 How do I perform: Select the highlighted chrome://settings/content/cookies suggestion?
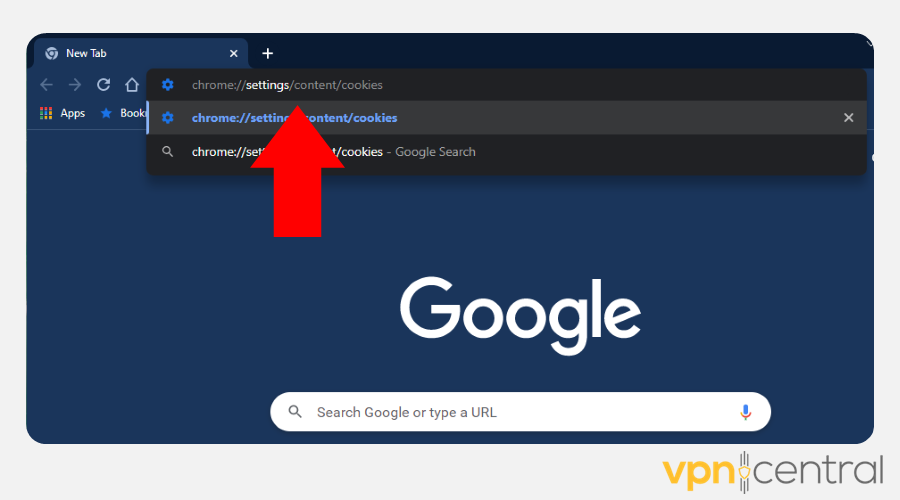pos(507,118)
